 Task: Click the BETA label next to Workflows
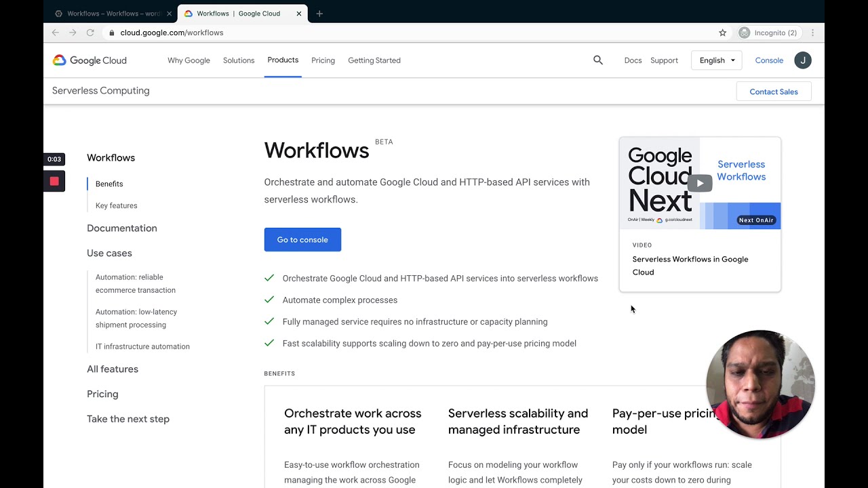(384, 142)
